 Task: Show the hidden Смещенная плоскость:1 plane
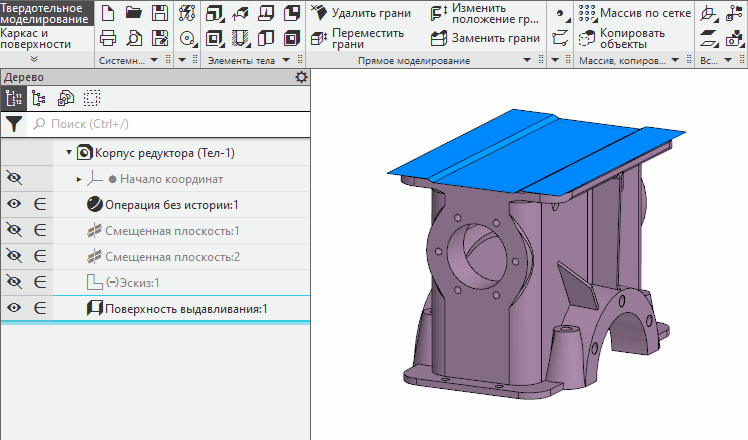[14, 231]
